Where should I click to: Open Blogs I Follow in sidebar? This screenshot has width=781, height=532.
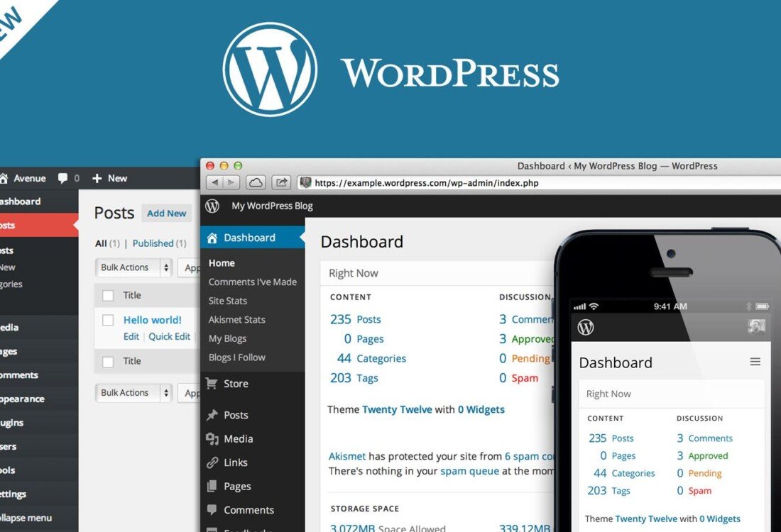(237, 358)
